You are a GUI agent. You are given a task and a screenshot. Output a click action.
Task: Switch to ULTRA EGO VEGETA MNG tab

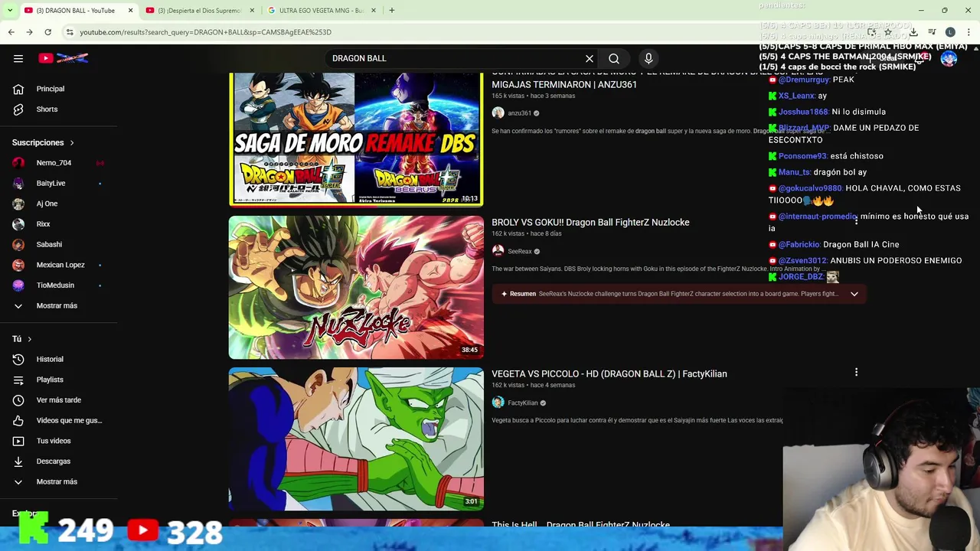click(322, 11)
